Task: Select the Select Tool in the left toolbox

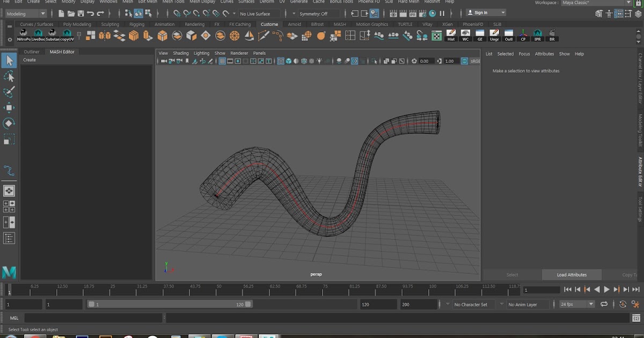Action: 9,61
